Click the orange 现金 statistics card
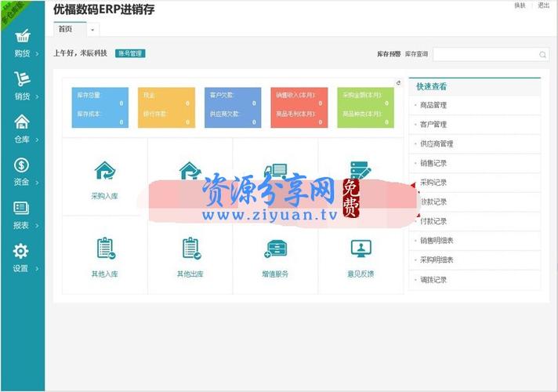558x392 pixels. [167, 107]
